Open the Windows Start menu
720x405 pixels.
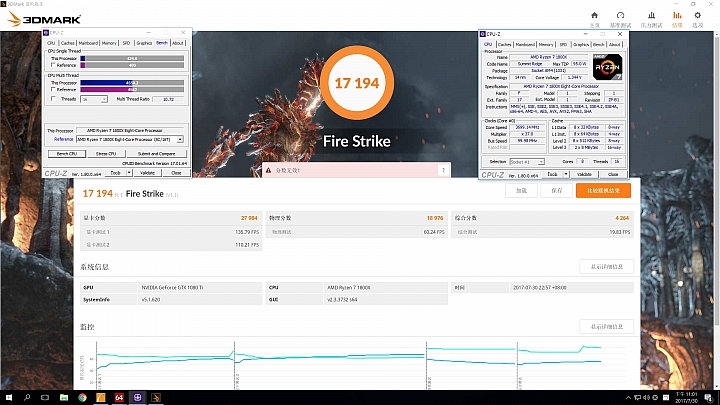point(9,397)
